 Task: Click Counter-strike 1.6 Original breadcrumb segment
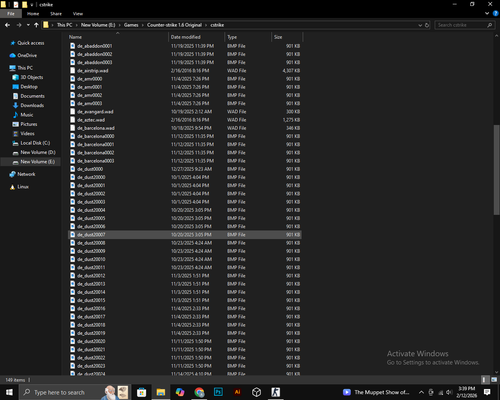[174, 25]
